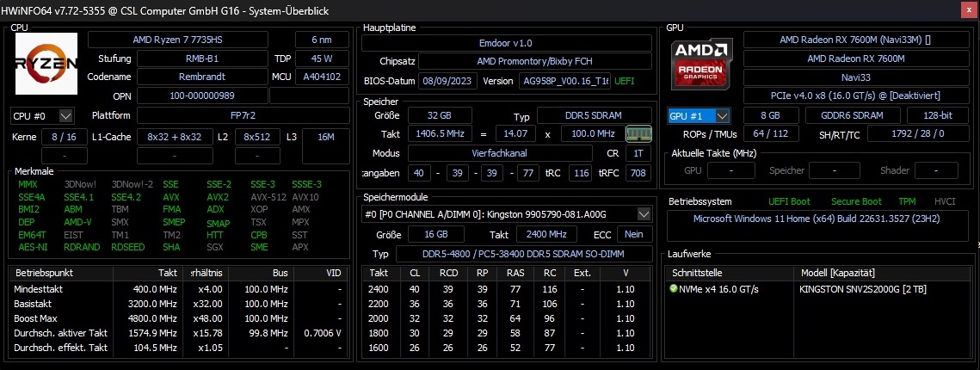This screenshot has width=980, height=370.
Task: Click the green NVMe drive status icon
Action: (673, 289)
